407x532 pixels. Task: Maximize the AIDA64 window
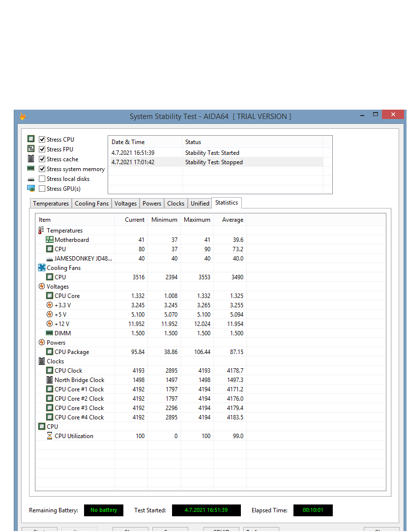click(x=375, y=115)
